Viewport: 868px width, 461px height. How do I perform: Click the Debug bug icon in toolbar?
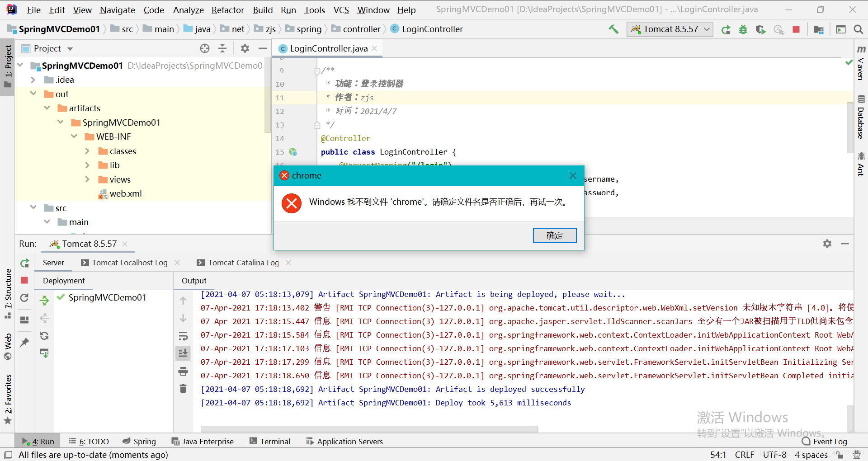(x=743, y=29)
